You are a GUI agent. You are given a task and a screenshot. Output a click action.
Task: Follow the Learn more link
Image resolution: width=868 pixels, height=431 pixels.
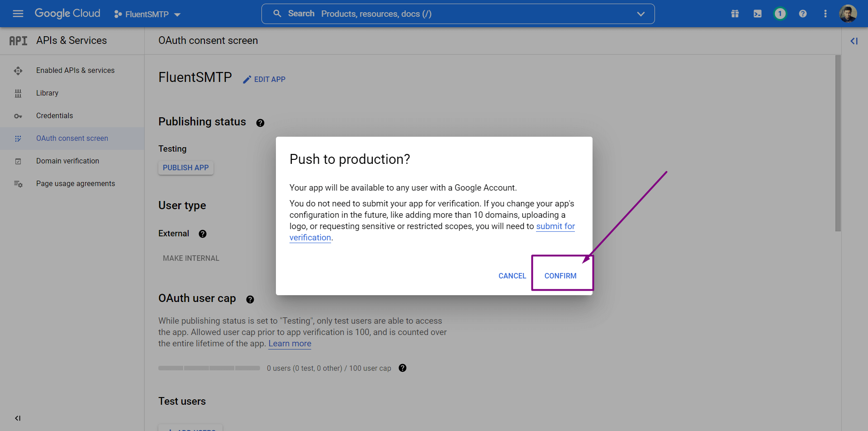[x=290, y=344]
